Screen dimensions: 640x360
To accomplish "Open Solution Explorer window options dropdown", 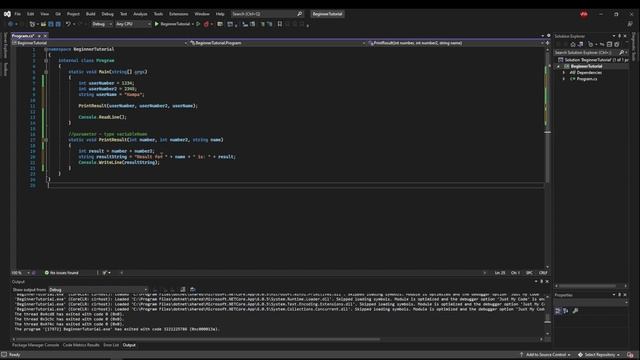I will 613,36.
